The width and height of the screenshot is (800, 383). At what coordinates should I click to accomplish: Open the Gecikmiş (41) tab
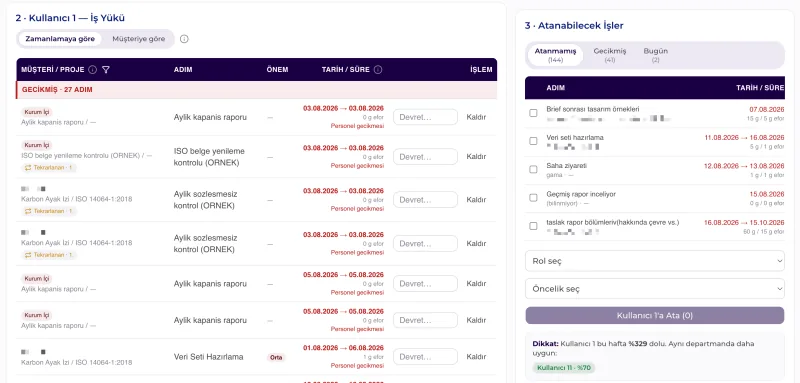(610, 55)
